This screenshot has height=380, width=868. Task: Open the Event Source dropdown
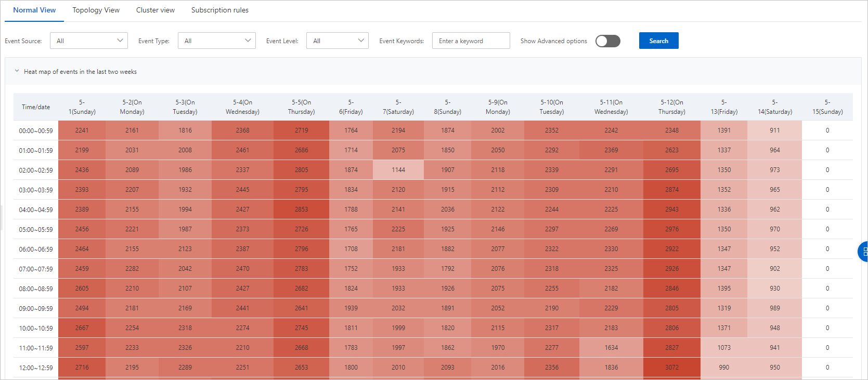[x=89, y=41]
